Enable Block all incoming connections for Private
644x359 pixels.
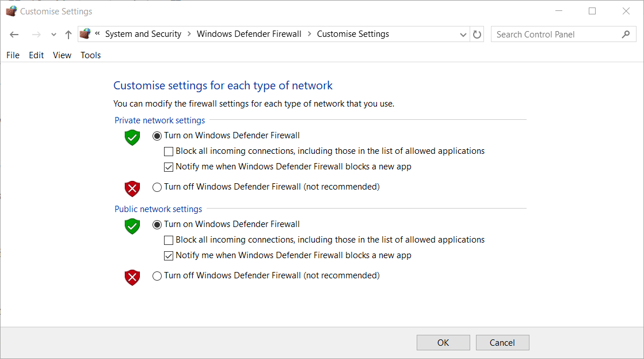pos(169,152)
